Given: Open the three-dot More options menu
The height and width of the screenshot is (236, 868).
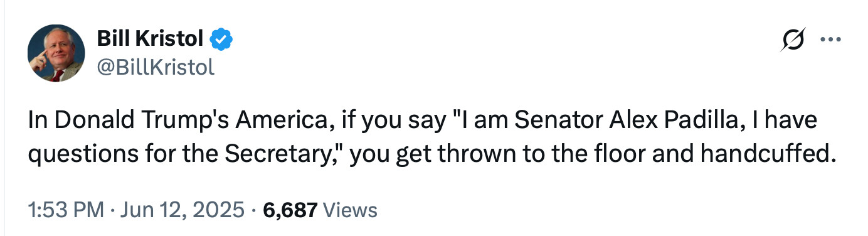Looking at the screenshot, I should pyautogui.click(x=830, y=41).
